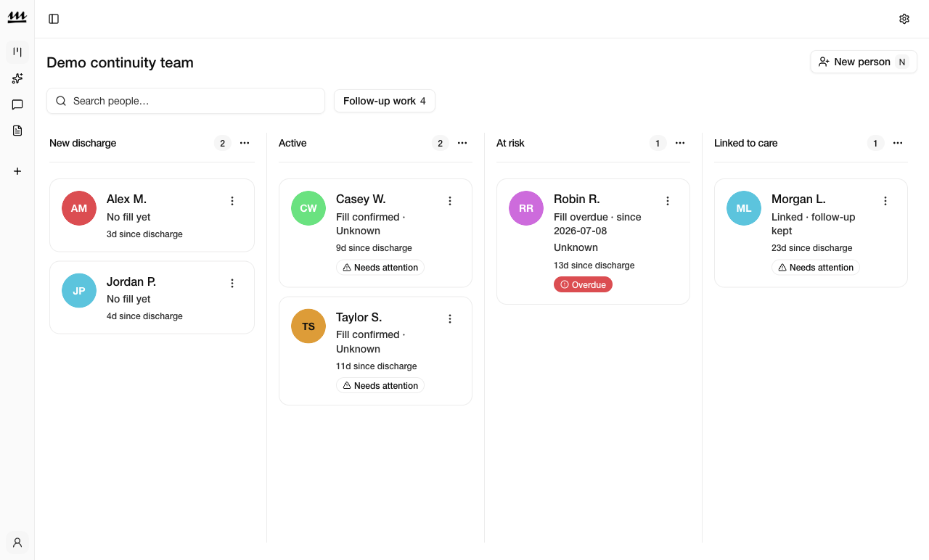Click '4d since discharge' on Jordan P. card

(x=144, y=316)
